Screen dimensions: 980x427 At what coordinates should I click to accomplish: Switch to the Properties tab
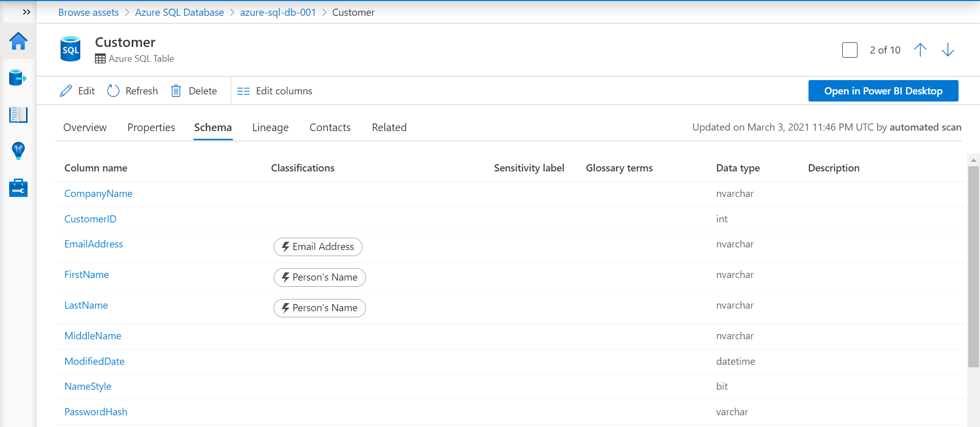pos(151,128)
